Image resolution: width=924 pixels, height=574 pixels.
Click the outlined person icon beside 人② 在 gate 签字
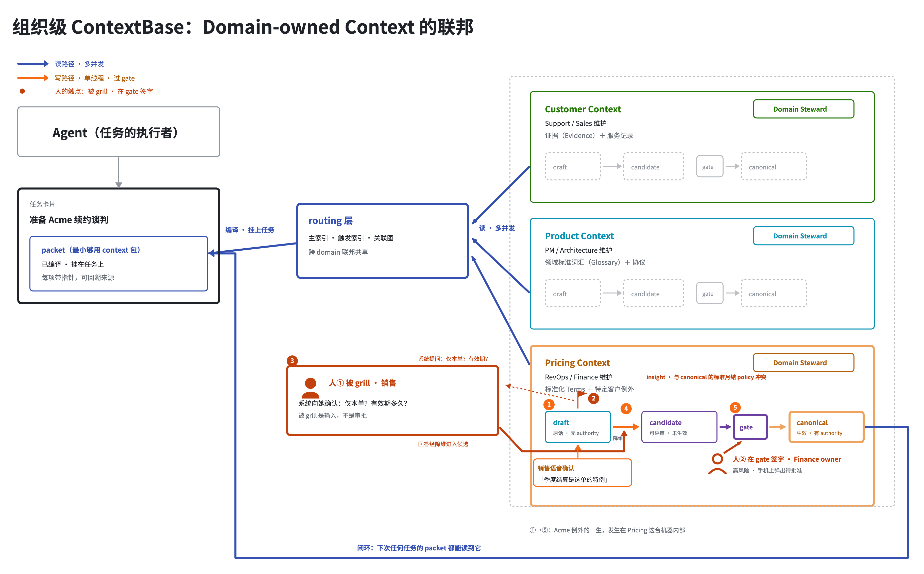coord(717,464)
